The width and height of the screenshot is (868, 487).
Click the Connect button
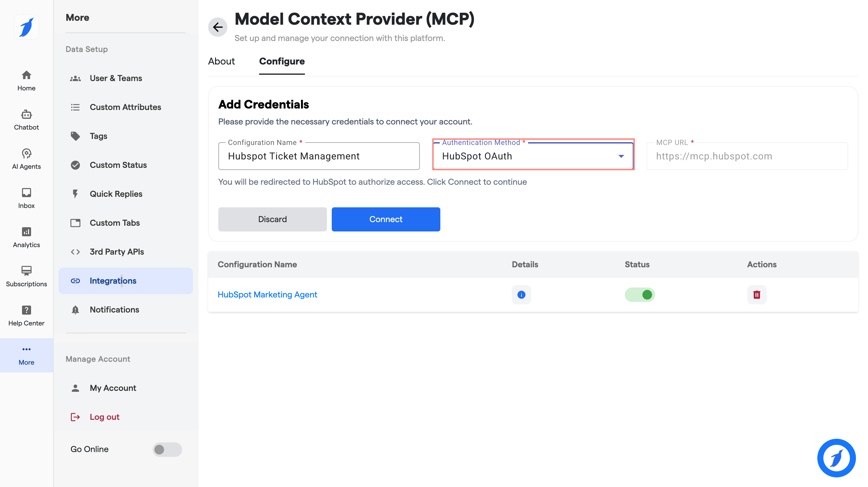click(x=386, y=219)
